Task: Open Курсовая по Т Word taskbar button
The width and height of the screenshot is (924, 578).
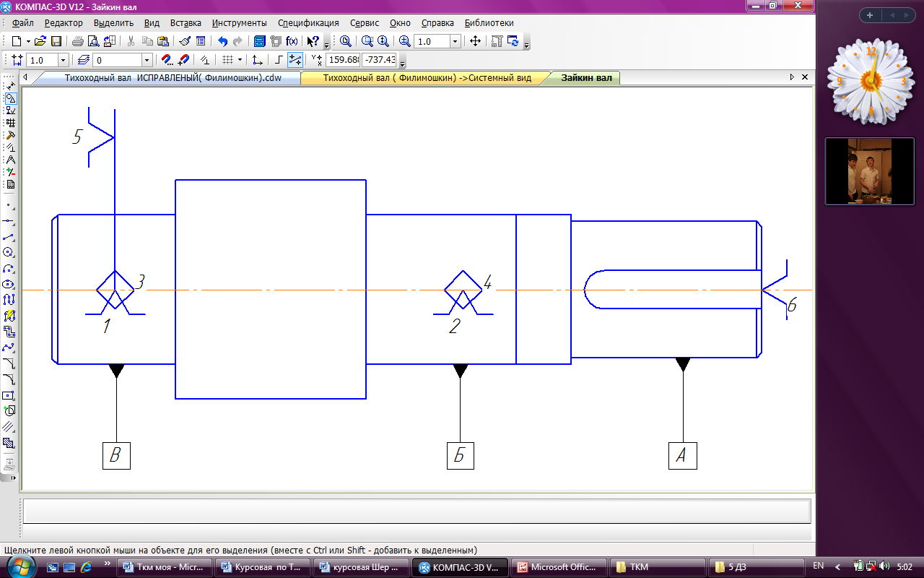Action: pyautogui.click(x=263, y=567)
